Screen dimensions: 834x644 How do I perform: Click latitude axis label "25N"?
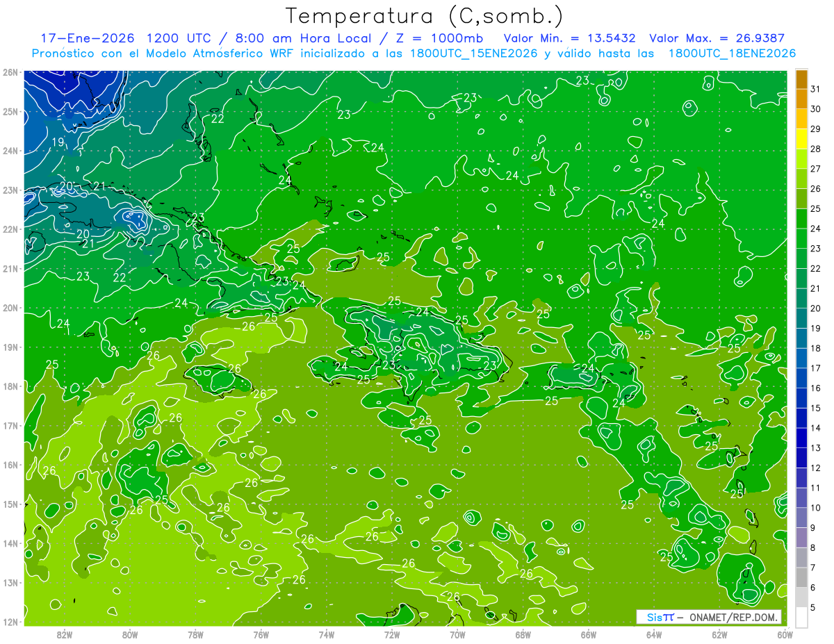coord(10,112)
